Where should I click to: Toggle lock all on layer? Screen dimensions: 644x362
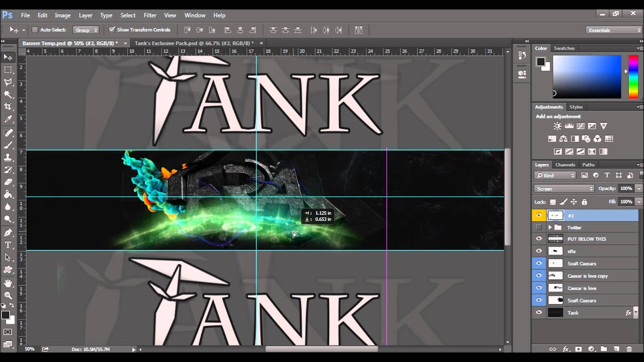[x=584, y=202]
